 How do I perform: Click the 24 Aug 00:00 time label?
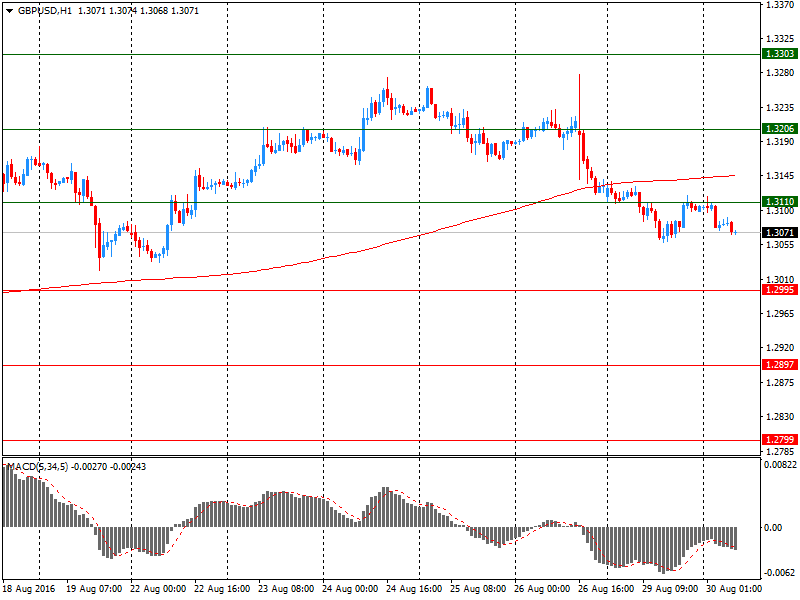351,589
